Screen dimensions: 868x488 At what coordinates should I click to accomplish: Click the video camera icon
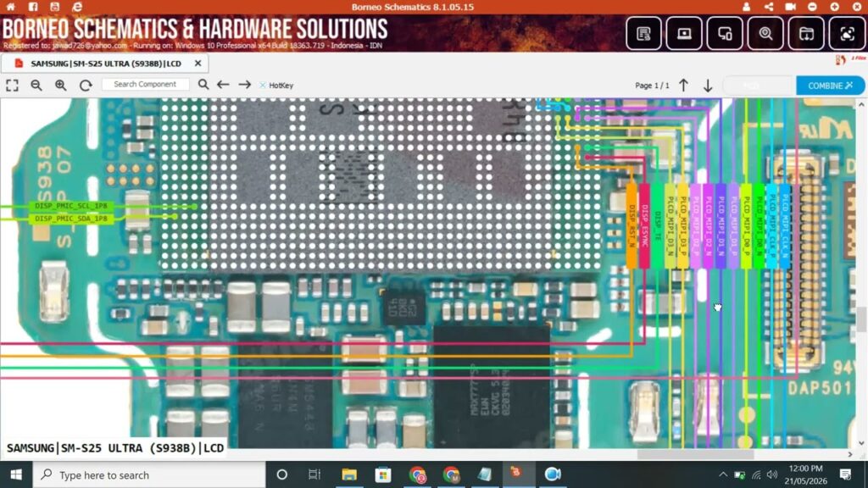[x=791, y=7]
